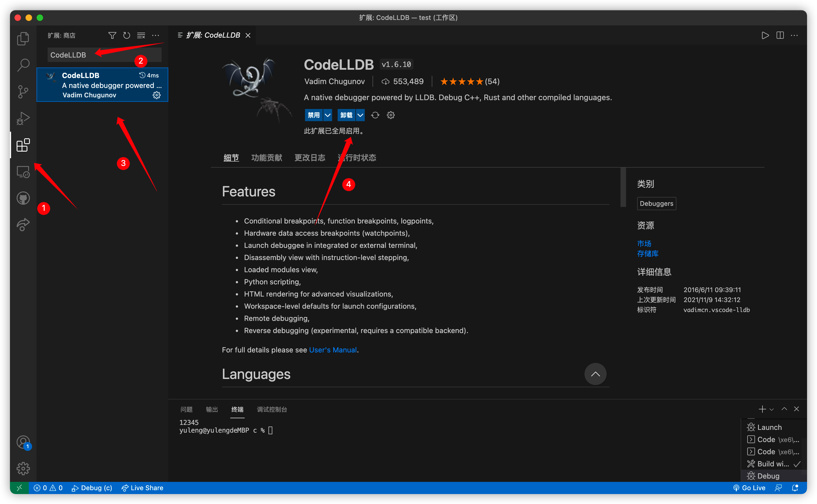
Task: Switch to the Changelog (更改日志) tab
Action: (x=309, y=158)
